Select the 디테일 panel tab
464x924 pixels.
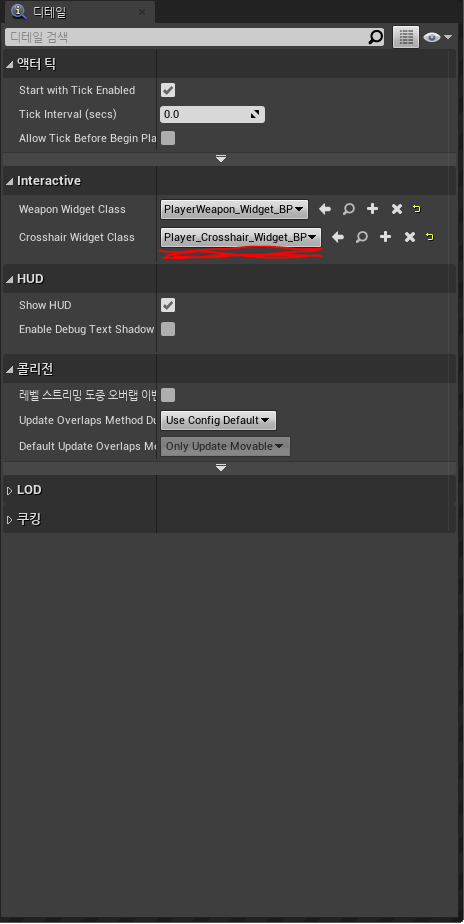point(82,12)
